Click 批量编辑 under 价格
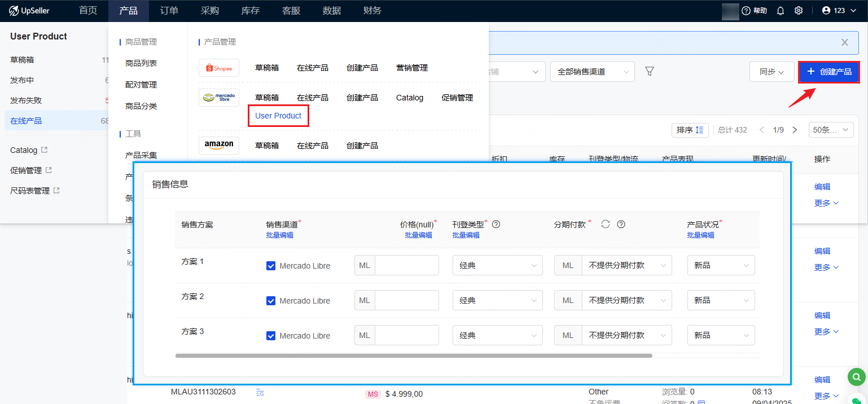The image size is (868, 404). [418, 235]
